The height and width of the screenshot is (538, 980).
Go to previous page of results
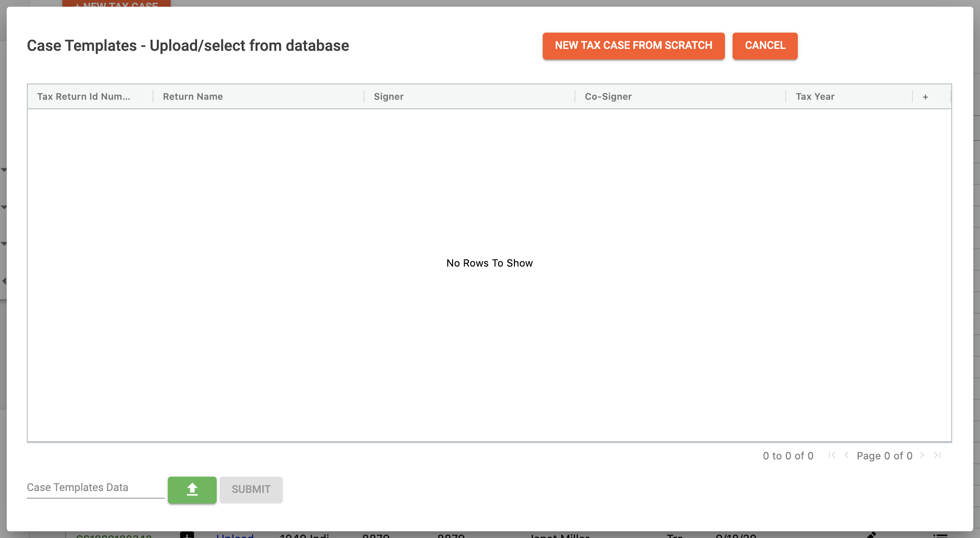tap(847, 456)
